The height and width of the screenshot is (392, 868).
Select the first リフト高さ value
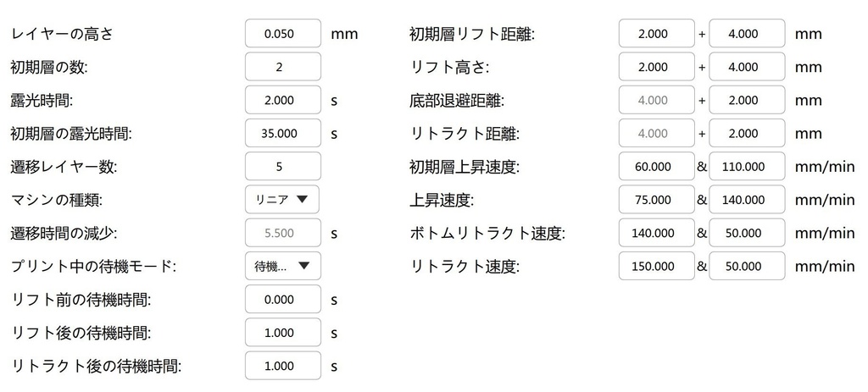point(656,67)
